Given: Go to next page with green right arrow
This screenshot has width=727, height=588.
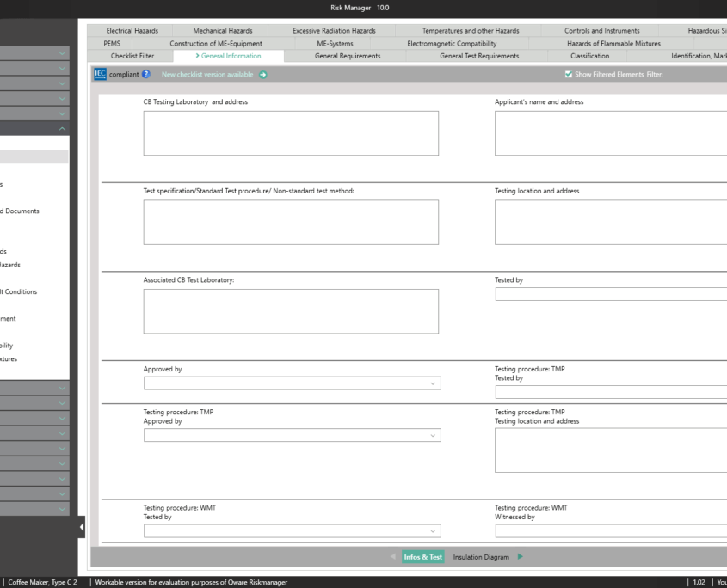Looking at the screenshot, I should click(x=521, y=557).
